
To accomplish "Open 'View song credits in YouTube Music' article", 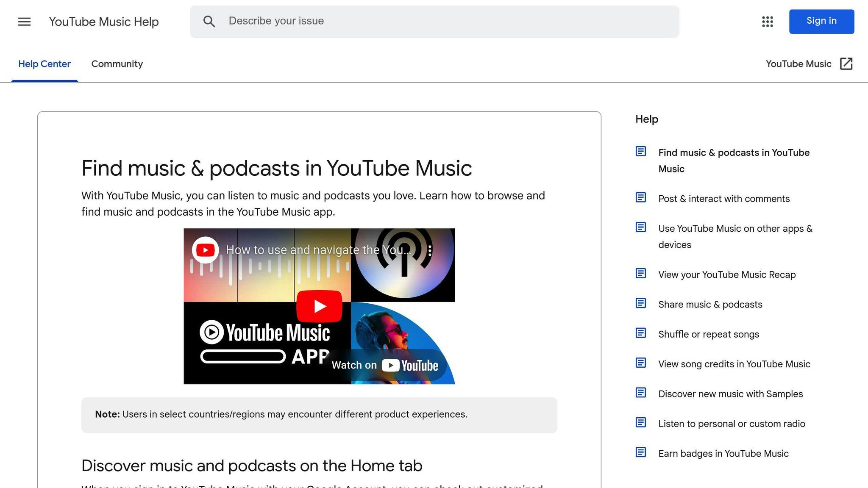I will pos(734,364).
